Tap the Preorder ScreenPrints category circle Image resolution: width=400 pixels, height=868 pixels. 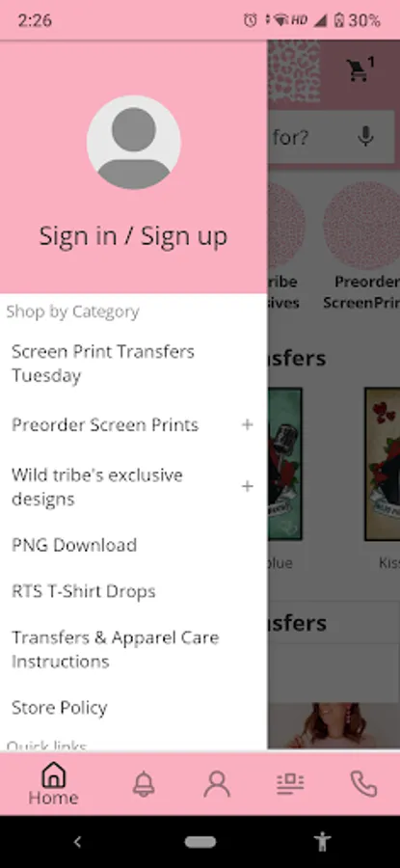[x=361, y=246]
